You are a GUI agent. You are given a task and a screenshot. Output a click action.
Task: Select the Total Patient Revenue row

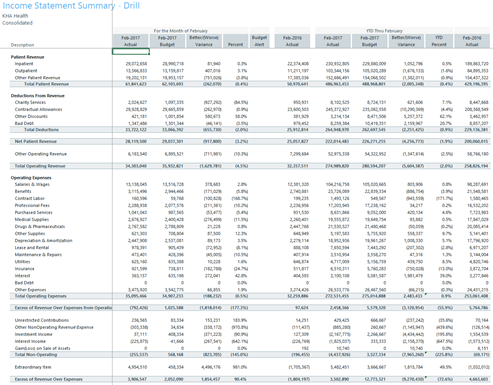[x=251, y=84]
